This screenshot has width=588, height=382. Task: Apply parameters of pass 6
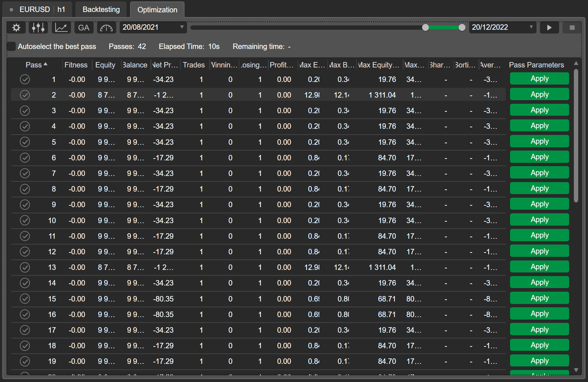coord(539,157)
